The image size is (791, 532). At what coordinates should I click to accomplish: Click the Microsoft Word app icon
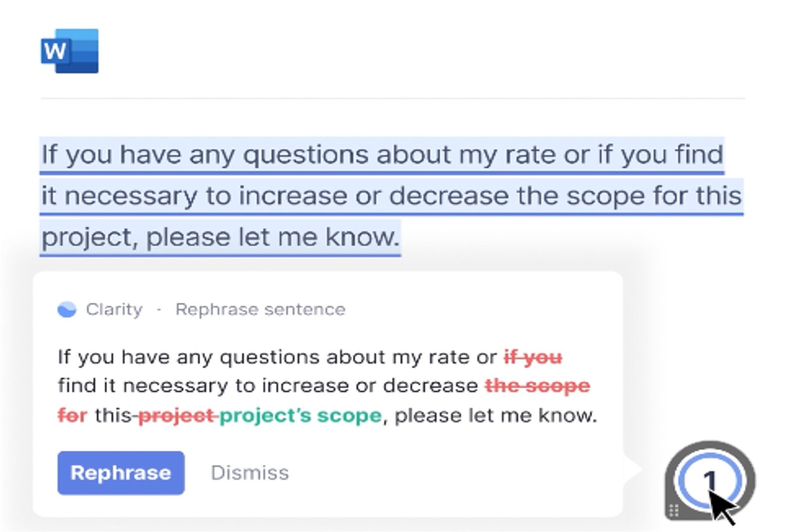pyautogui.click(x=70, y=51)
